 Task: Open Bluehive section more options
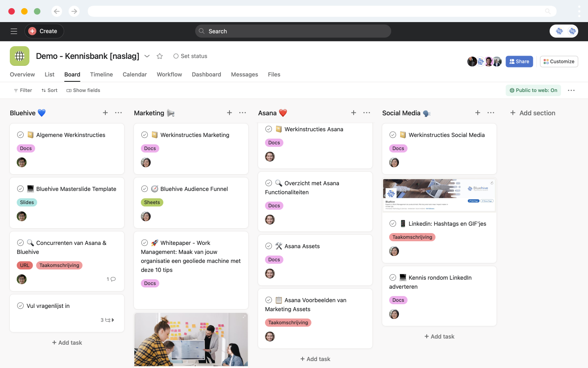point(118,113)
